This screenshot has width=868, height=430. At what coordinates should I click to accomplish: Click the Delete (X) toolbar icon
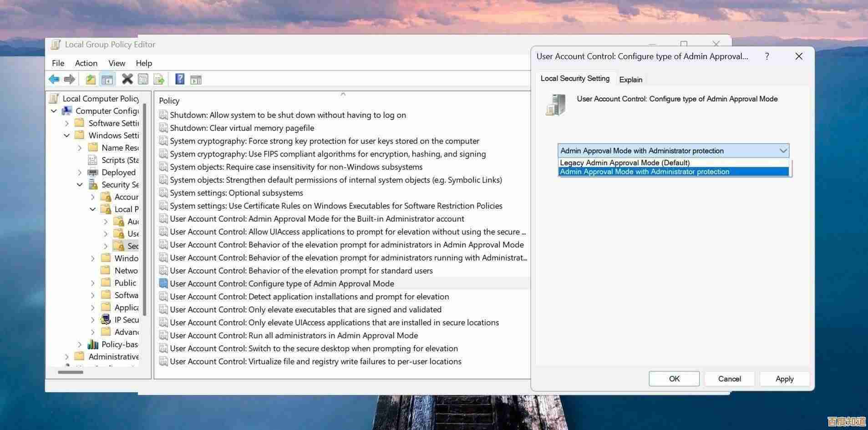tap(127, 79)
